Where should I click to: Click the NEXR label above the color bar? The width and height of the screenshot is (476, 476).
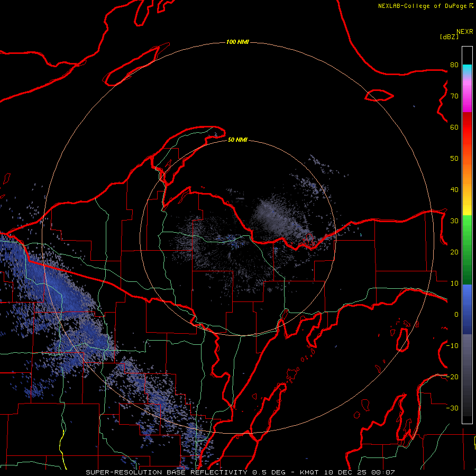pos(465,32)
